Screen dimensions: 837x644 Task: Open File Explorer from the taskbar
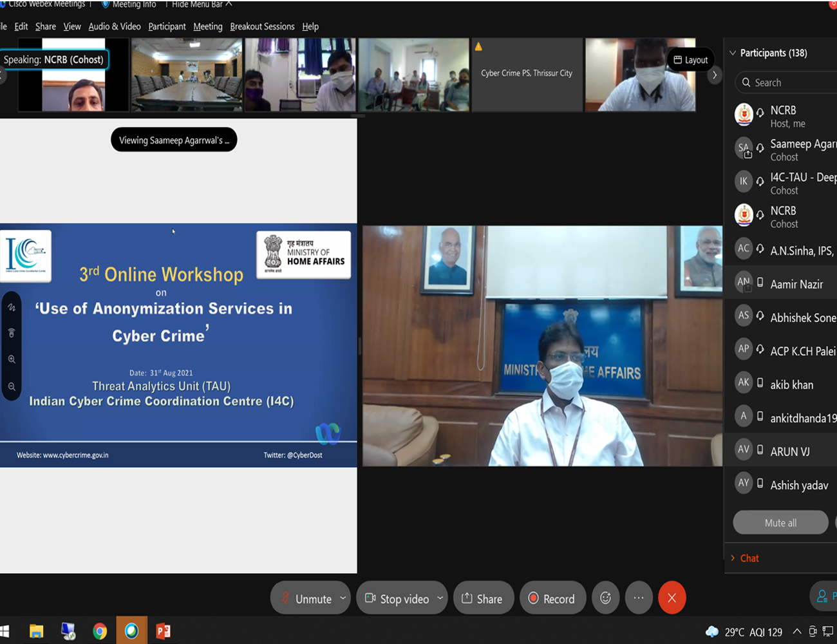(37, 631)
